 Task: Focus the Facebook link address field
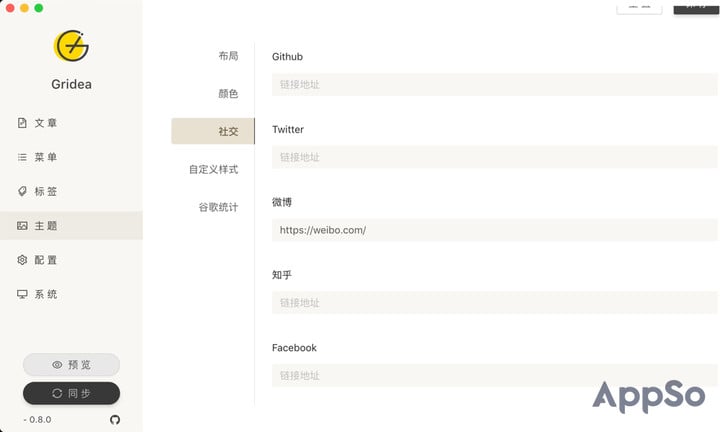[495, 376]
